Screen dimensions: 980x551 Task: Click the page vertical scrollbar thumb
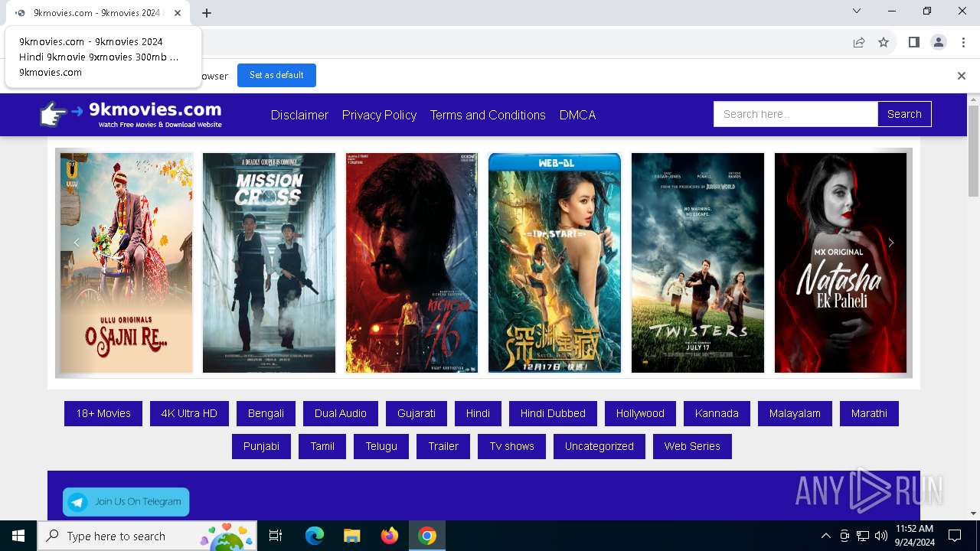coord(973,152)
